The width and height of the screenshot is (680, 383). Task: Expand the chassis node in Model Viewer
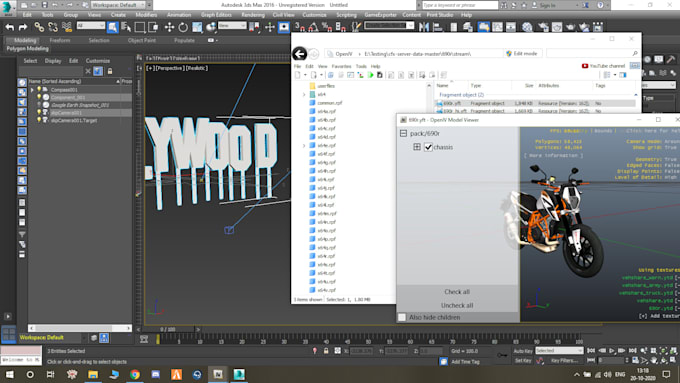[417, 147]
